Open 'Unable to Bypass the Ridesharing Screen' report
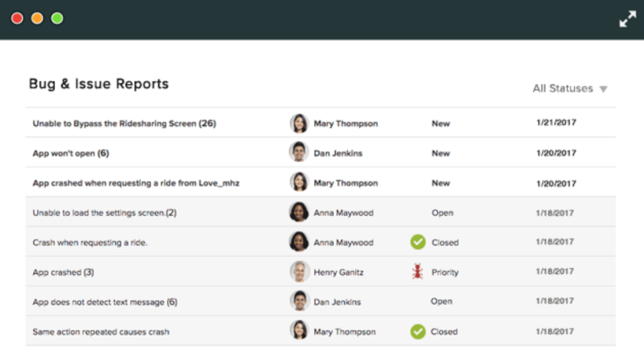 pos(124,123)
